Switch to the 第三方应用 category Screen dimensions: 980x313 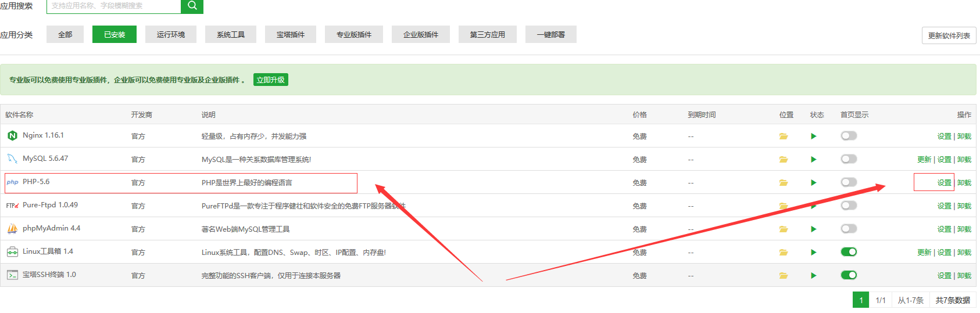coord(488,34)
